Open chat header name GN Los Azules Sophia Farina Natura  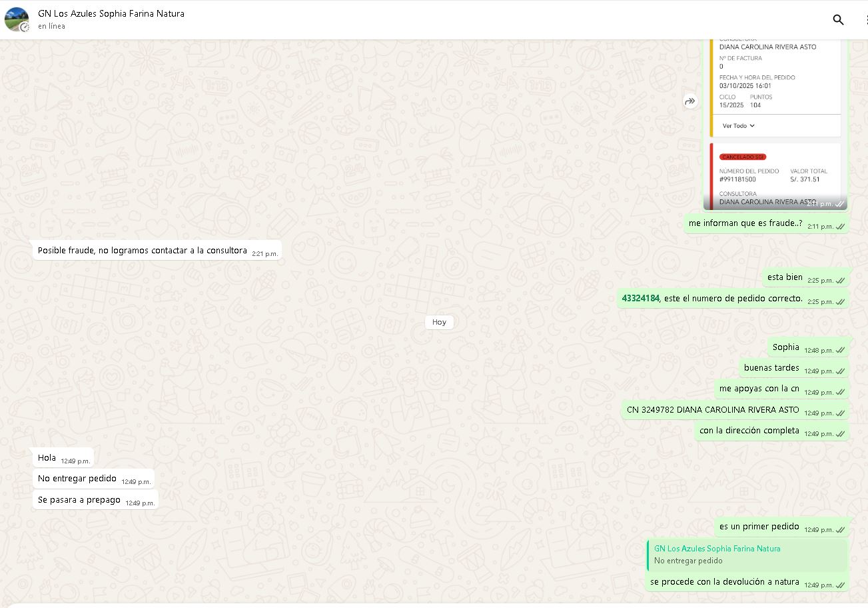click(x=111, y=13)
